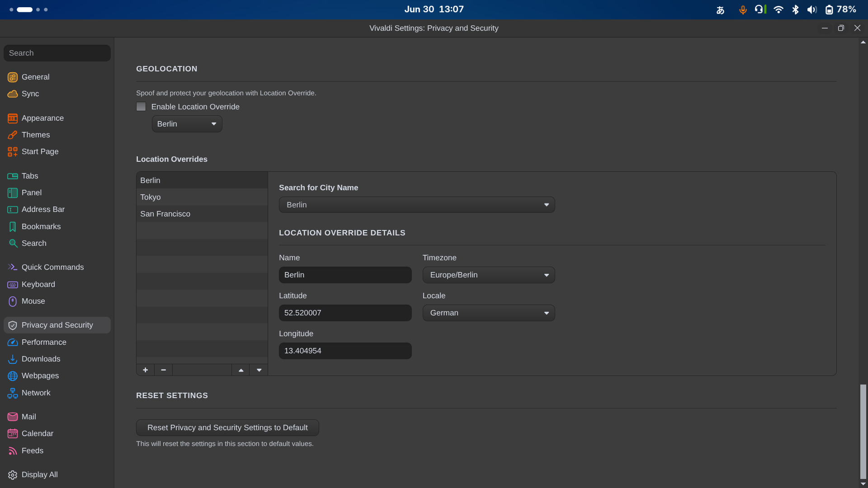The image size is (868, 488).
Task: Focus the settings Search field
Action: 57,53
